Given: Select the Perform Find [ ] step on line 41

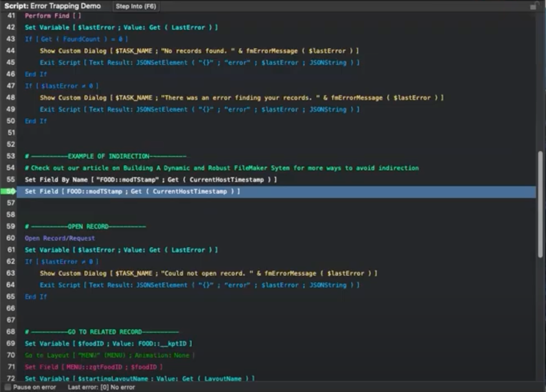Looking at the screenshot, I should 276,16.
